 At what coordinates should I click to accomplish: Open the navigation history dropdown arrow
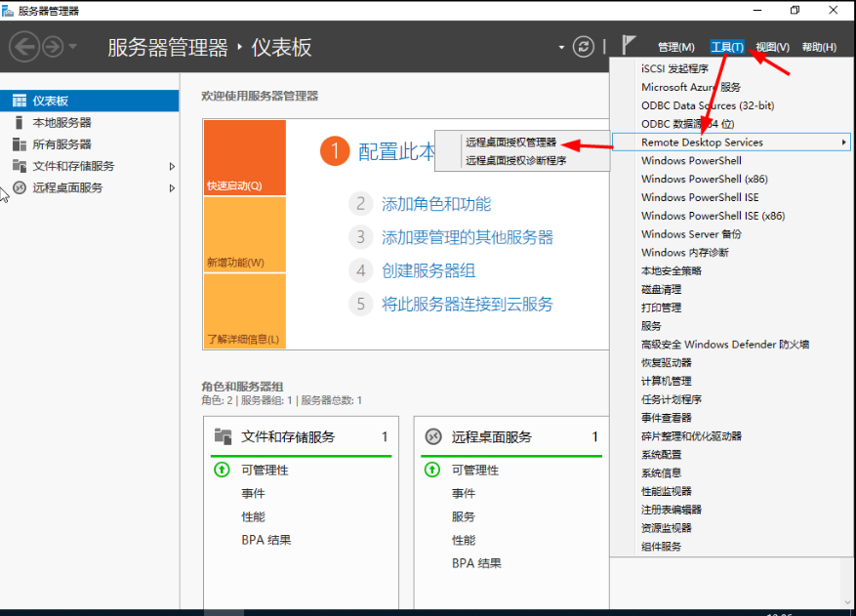(72, 47)
